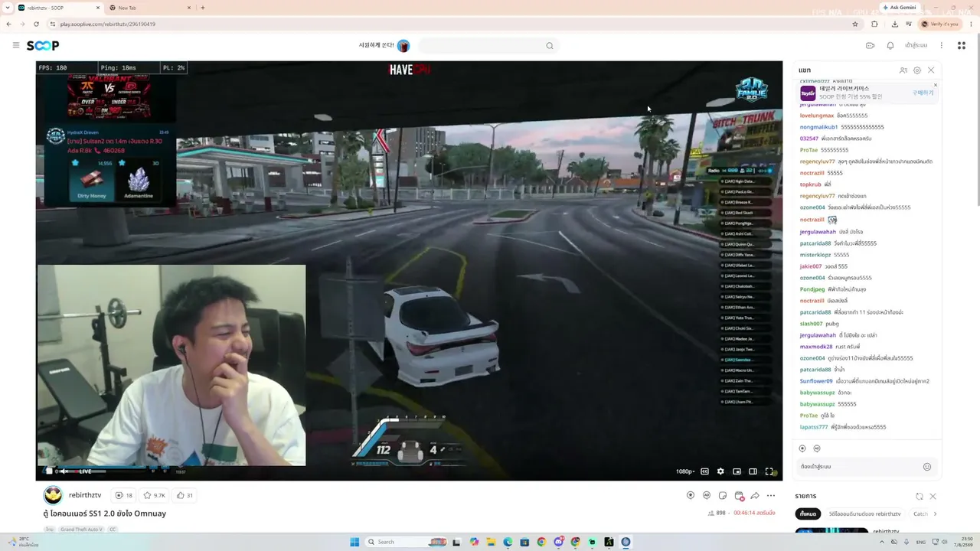Select the rebirthztv videos filter chip

pyautogui.click(x=864, y=514)
